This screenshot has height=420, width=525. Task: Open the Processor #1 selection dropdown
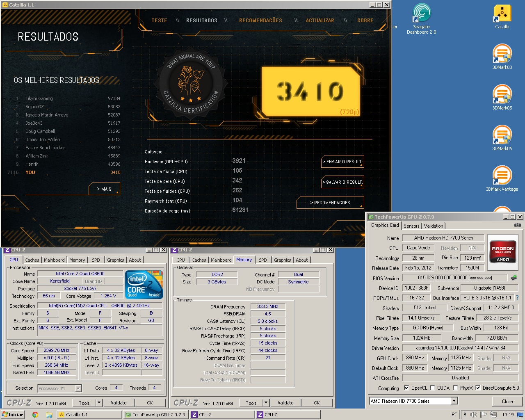[x=78, y=388]
